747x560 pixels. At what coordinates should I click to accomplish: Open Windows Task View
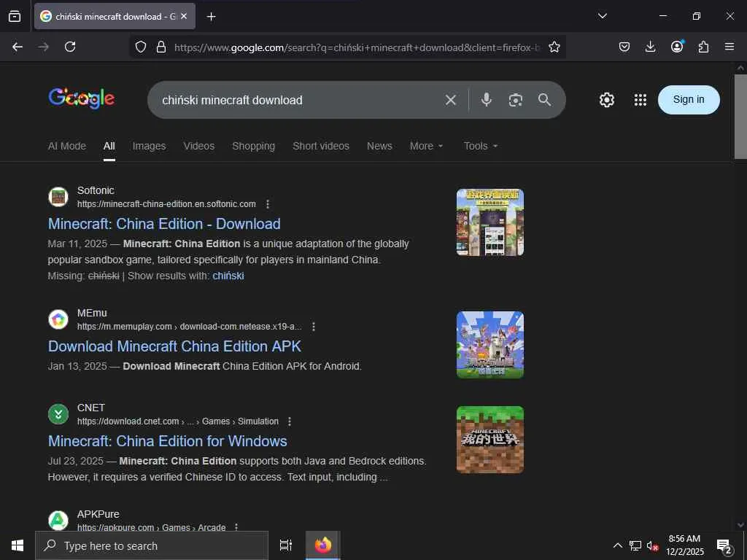click(286, 545)
